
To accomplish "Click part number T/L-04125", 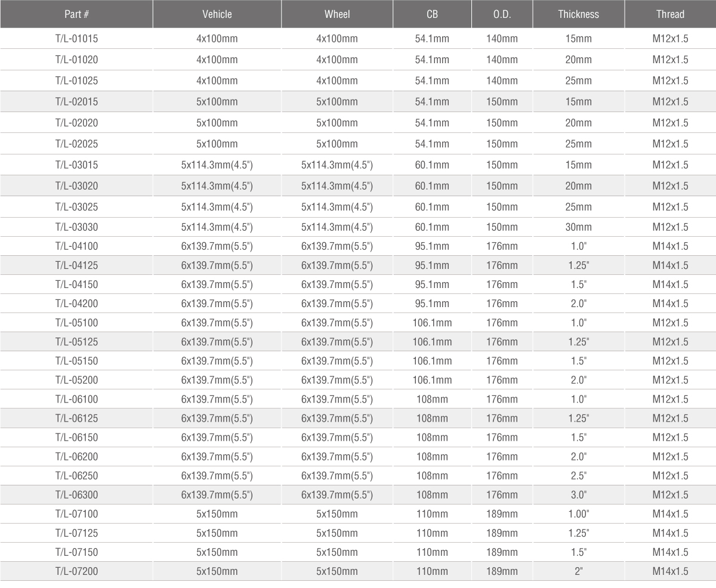I will pos(76,265).
